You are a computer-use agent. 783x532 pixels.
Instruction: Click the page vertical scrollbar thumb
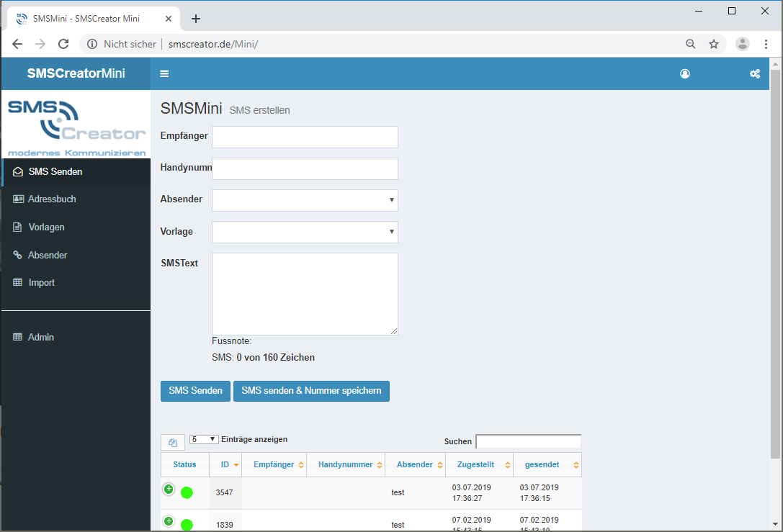coord(775,264)
